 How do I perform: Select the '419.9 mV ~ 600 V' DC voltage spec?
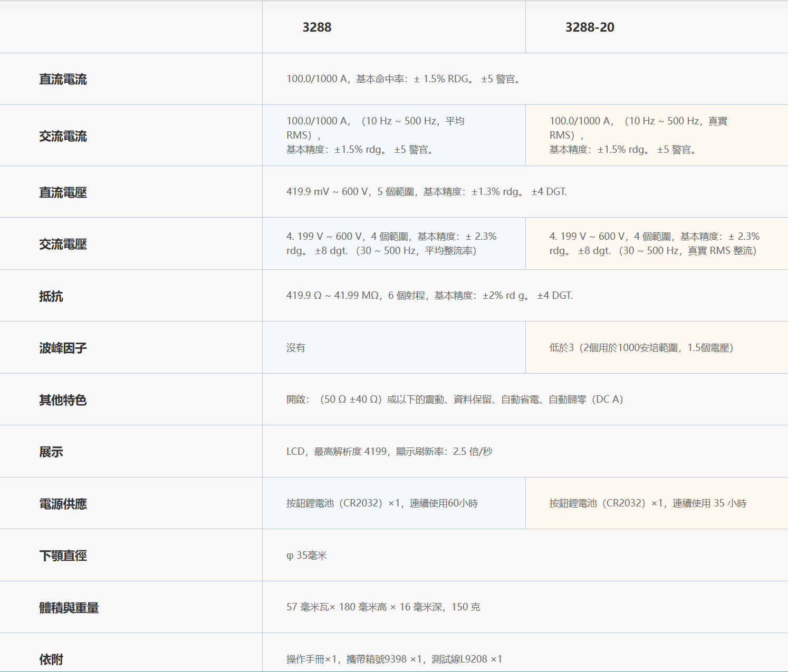tap(427, 192)
